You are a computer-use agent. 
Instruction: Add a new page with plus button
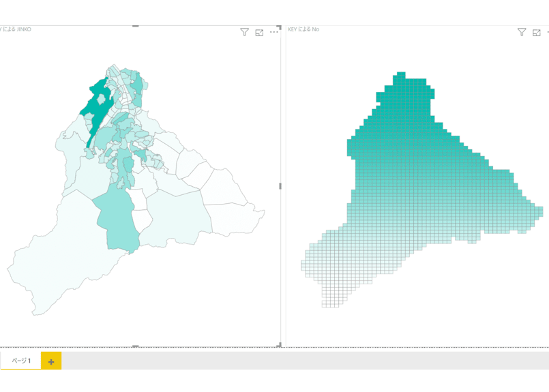click(51, 361)
